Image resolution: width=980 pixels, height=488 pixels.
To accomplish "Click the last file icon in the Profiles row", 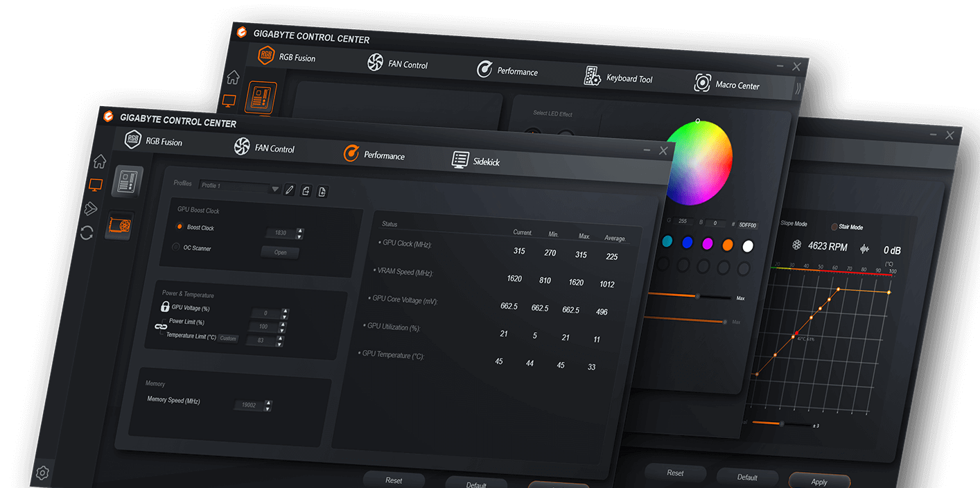I will click(322, 192).
